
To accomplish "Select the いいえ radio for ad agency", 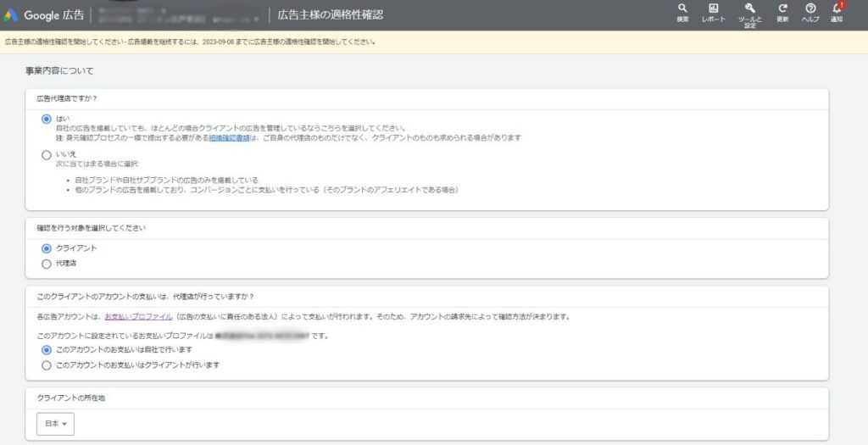I will pos(47,154).
